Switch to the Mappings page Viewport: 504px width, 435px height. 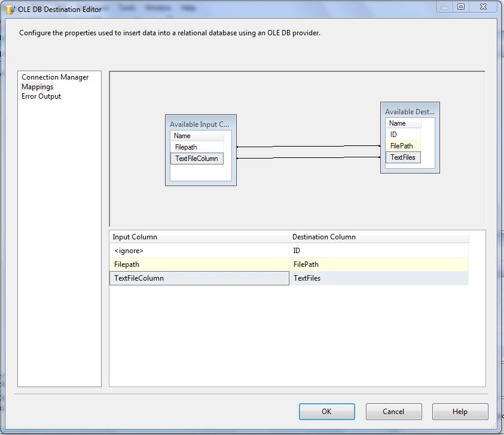[x=37, y=87]
